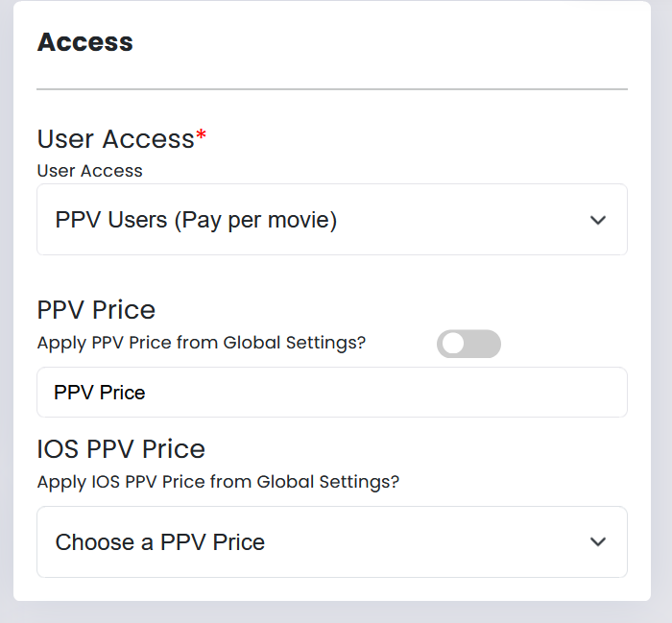Click 'Apply PPV Price from Global Settings?' label
The image size is (672, 623).
pyautogui.click(x=202, y=342)
